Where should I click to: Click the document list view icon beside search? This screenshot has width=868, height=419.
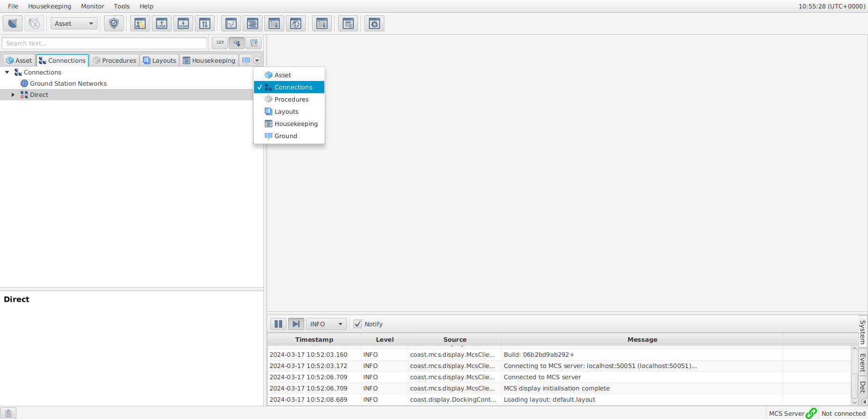tap(254, 43)
